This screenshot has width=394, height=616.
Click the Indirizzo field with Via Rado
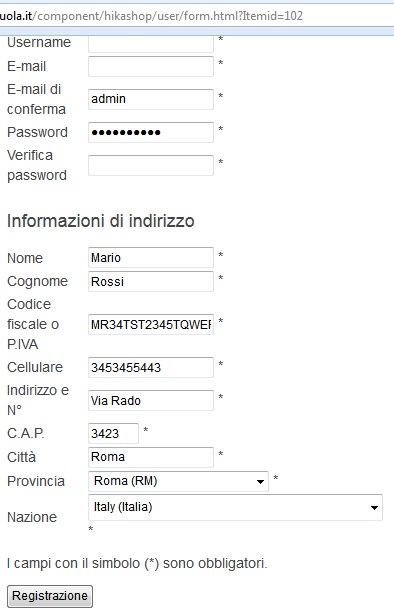151,400
